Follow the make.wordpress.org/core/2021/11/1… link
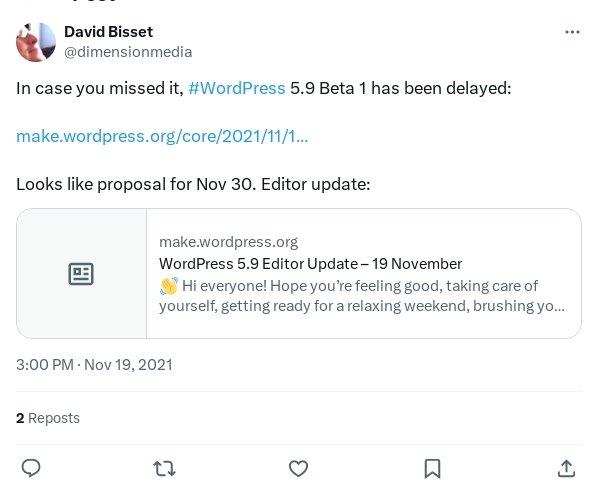The image size is (598, 482). [x=162, y=137]
